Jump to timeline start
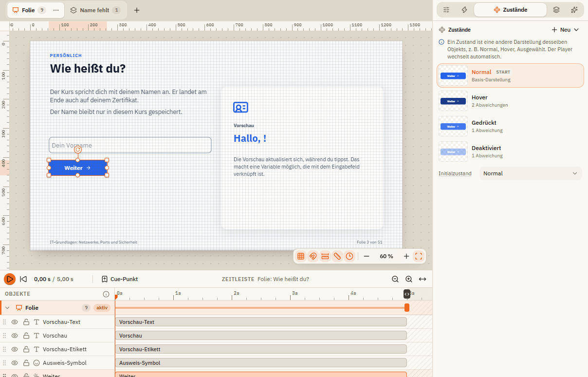This screenshot has height=377, width=588. 23,279
